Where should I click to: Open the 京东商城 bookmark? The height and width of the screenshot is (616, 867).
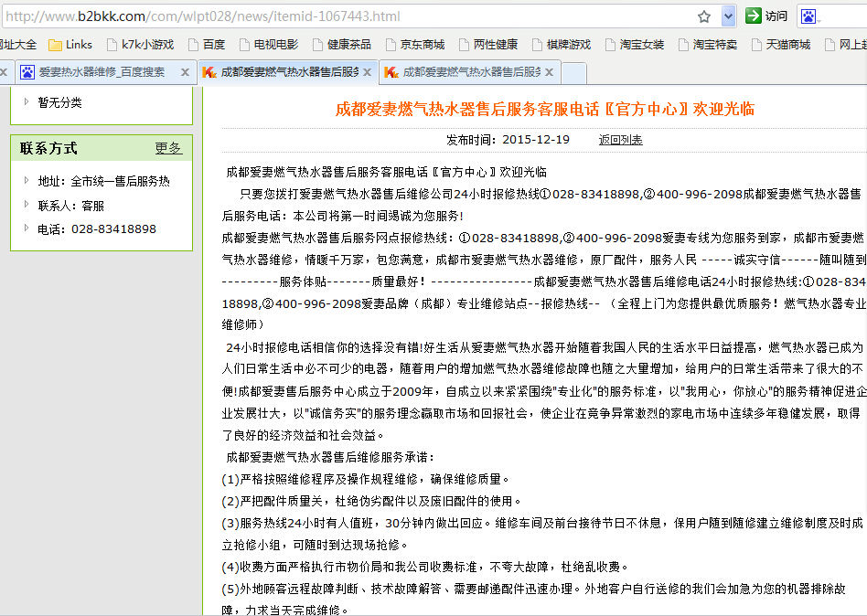click(x=415, y=45)
